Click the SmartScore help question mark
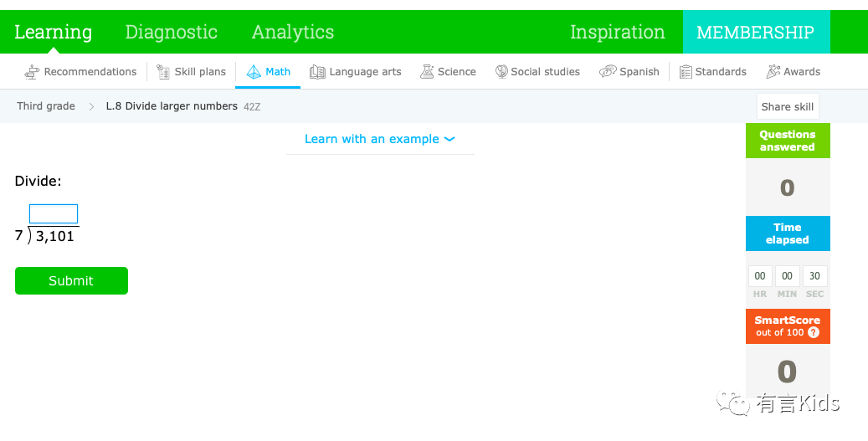Image resolution: width=868 pixels, height=441 pixels. (x=814, y=332)
